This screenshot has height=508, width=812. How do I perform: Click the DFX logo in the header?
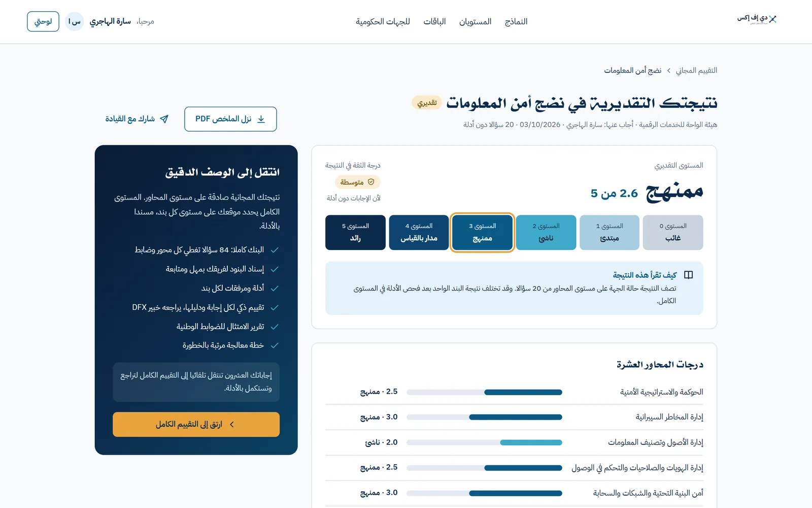point(757,19)
